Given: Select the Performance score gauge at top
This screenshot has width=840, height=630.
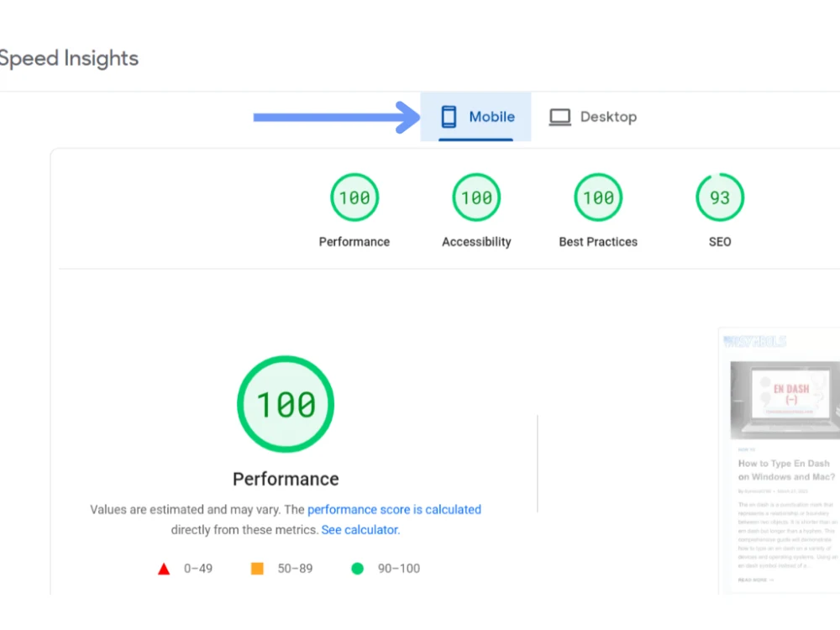Looking at the screenshot, I should click(354, 197).
